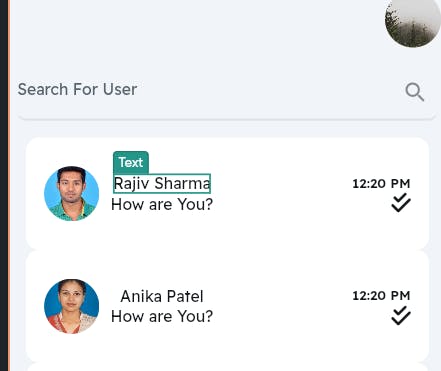
Task: Open Anika Patel's How are You? message
Action: pyautogui.click(x=162, y=316)
